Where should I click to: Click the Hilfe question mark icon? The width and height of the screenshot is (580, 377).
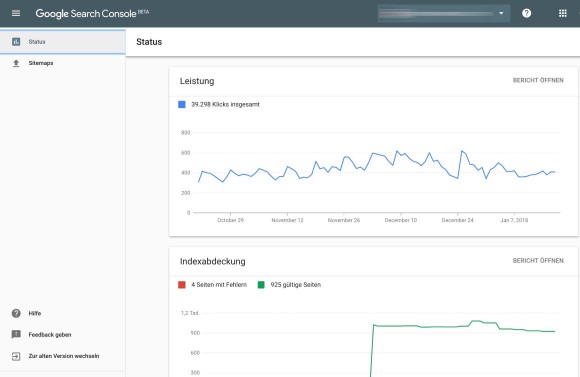[x=16, y=313]
